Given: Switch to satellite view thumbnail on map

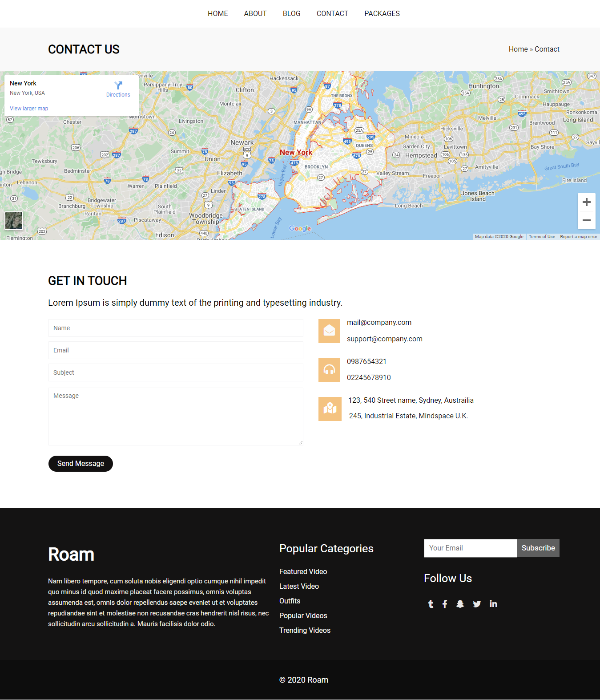Looking at the screenshot, I should click(x=14, y=221).
